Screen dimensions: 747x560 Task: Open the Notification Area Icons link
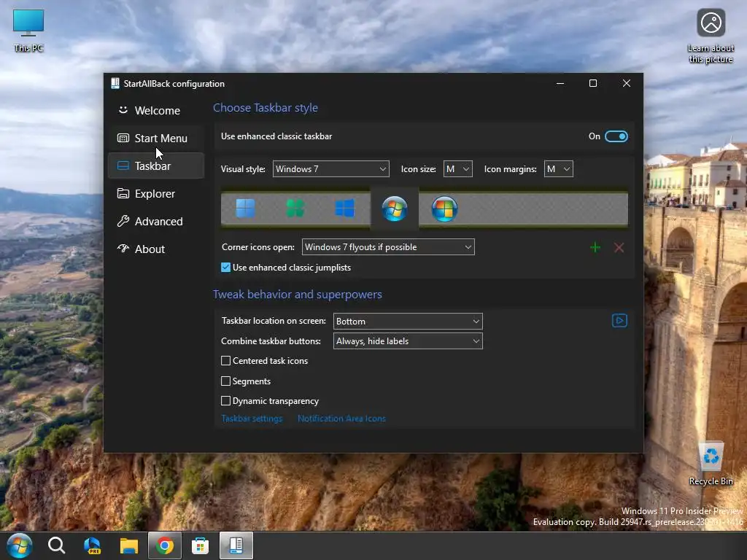click(x=341, y=419)
